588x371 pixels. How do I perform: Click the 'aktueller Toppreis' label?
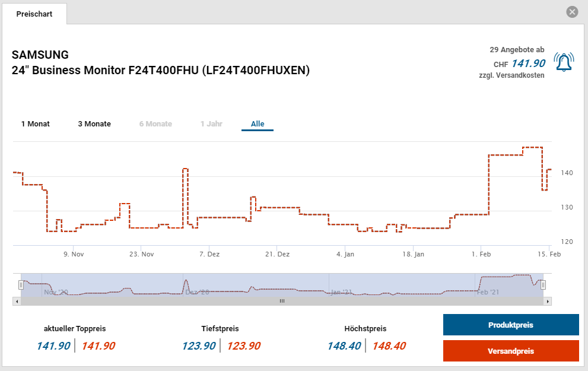point(75,329)
